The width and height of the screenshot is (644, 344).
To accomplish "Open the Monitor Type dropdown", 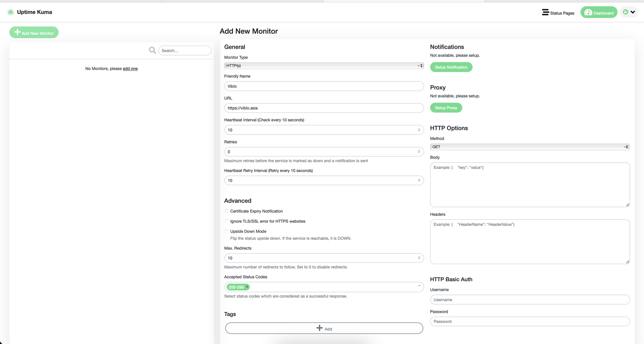I will [324, 66].
